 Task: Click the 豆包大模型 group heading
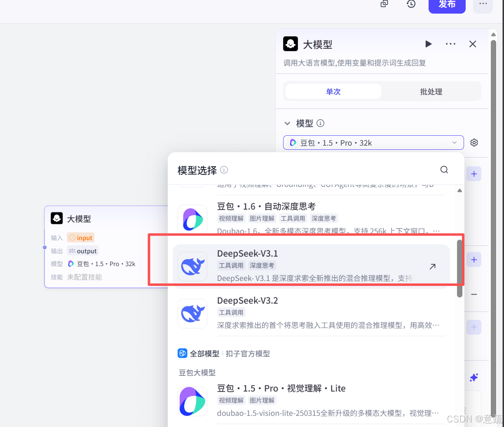click(197, 373)
